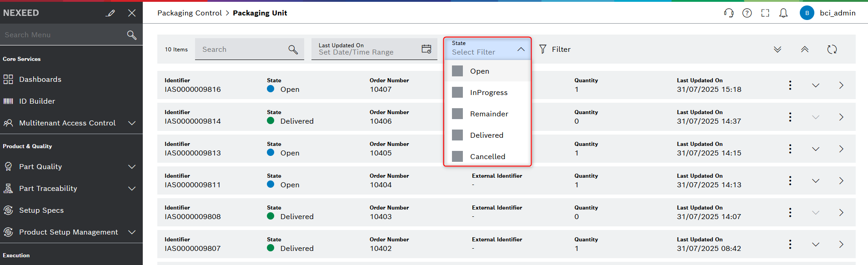Tick the Cancelled state checkbox
Image resolution: width=868 pixels, height=265 pixels.
(457, 156)
